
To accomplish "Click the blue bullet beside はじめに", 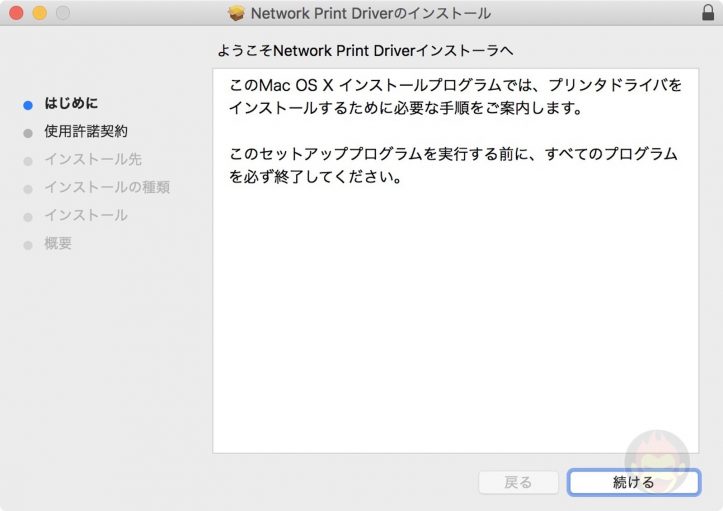I will (x=28, y=106).
